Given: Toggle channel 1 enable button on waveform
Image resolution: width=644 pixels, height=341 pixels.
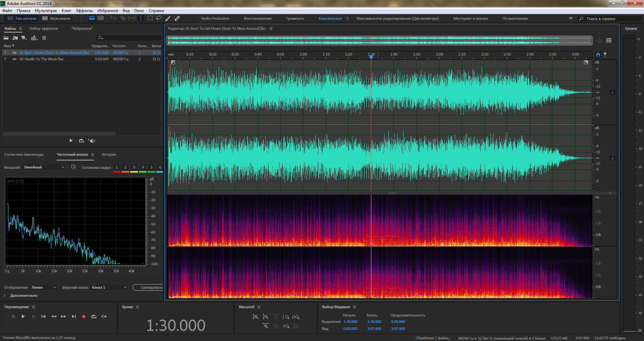Looking at the screenshot, I should (612, 92).
